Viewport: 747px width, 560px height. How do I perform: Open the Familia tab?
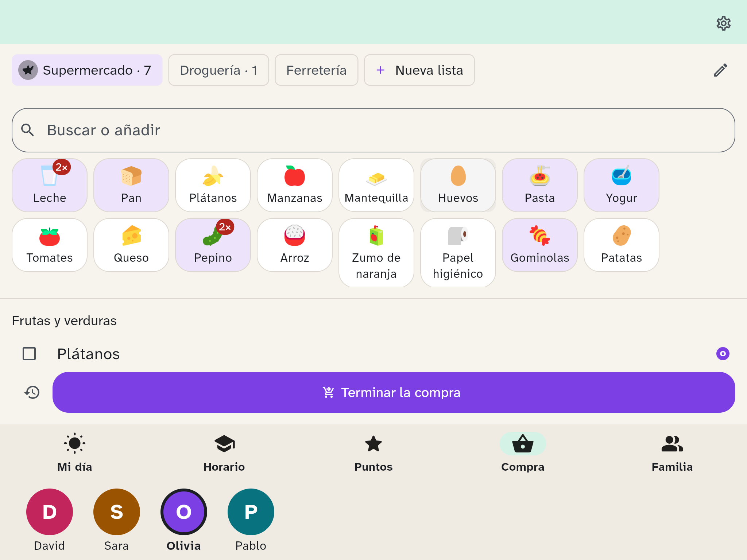(x=672, y=452)
